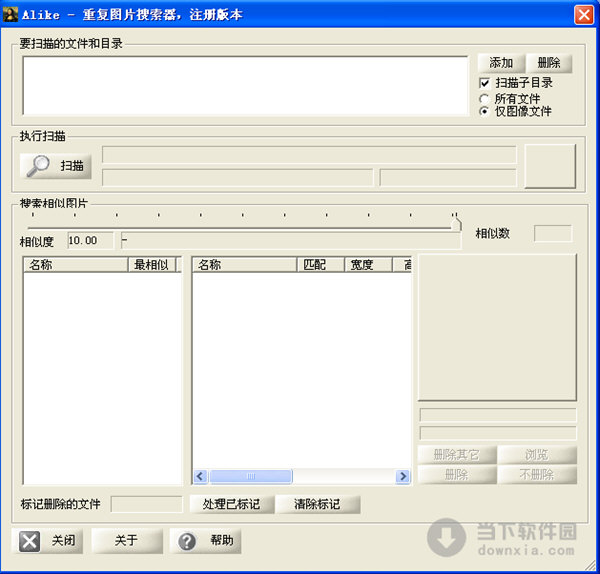Screen dimensions: 600x574
Task: Click the files and directories list box
Action: coord(245,86)
